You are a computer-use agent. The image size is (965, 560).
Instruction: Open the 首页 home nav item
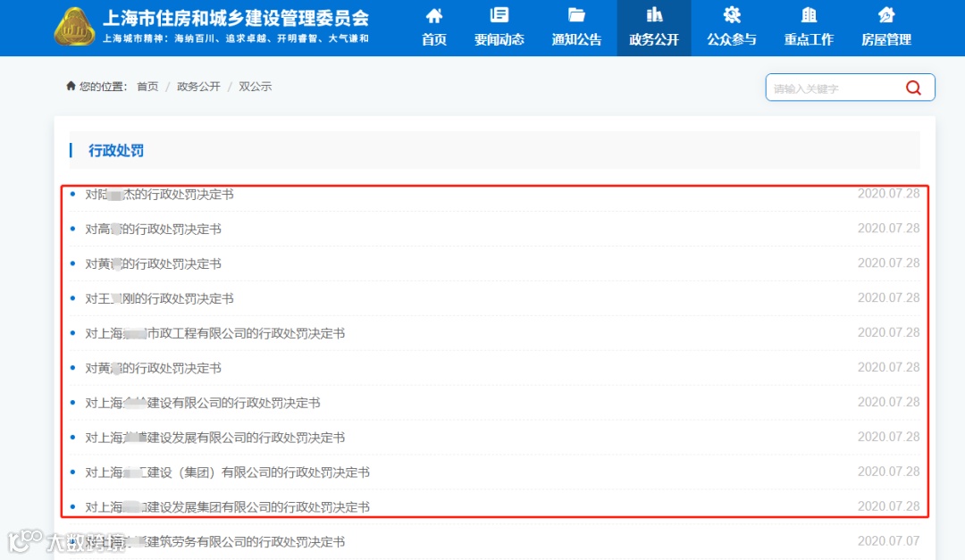(x=434, y=28)
